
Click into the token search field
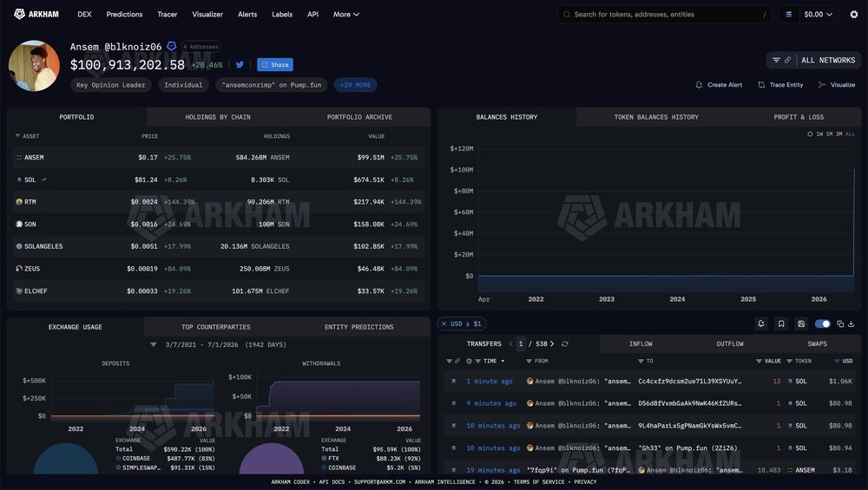[664, 15]
